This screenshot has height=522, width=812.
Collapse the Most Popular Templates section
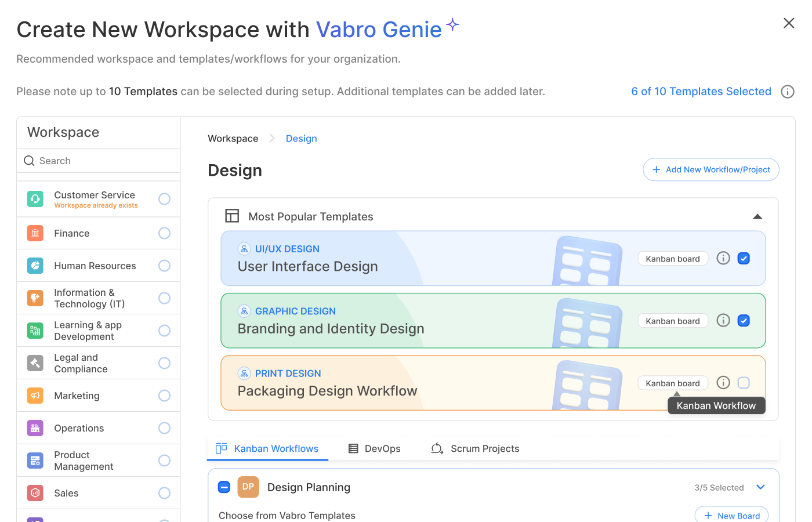point(757,216)
